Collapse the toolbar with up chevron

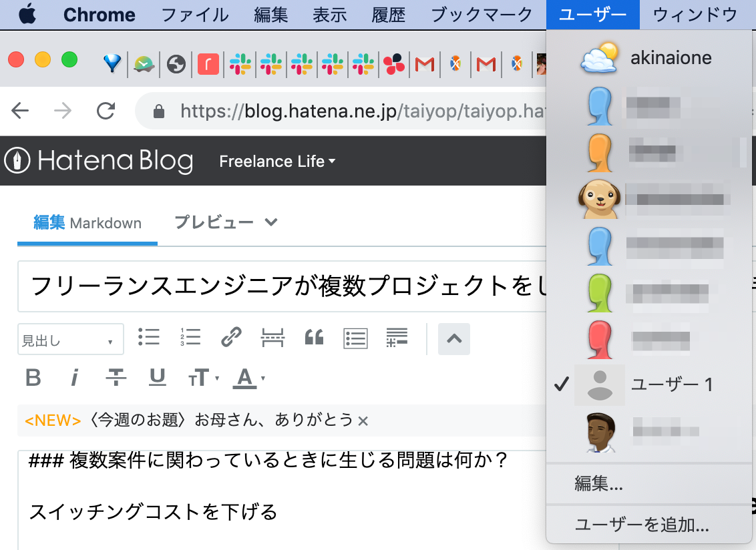tap(453, 339)
